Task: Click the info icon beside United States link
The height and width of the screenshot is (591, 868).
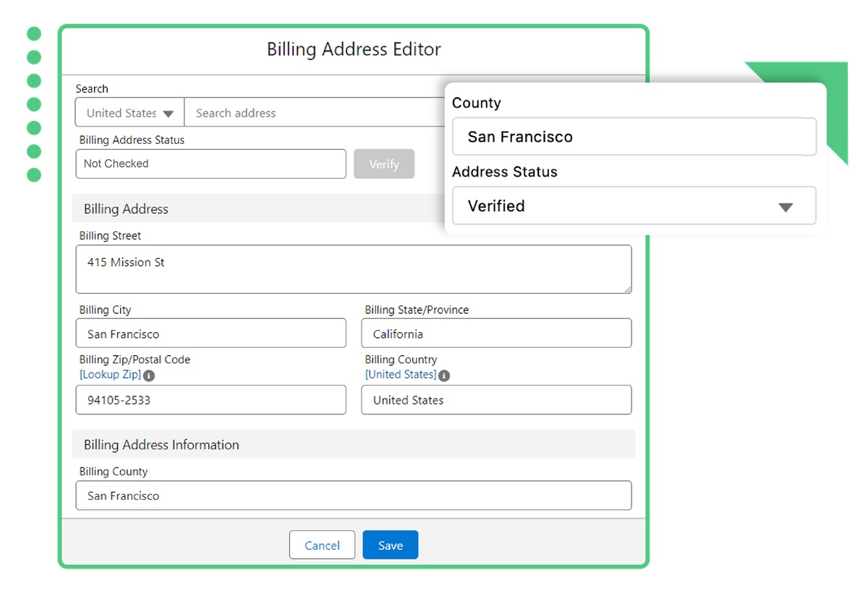Action: tap(444, 375)
